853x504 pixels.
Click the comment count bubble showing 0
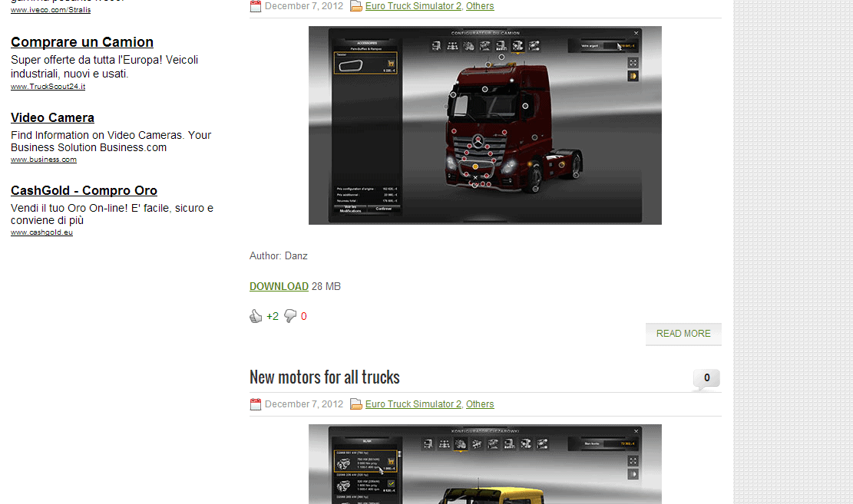click(x=706, y=378)
